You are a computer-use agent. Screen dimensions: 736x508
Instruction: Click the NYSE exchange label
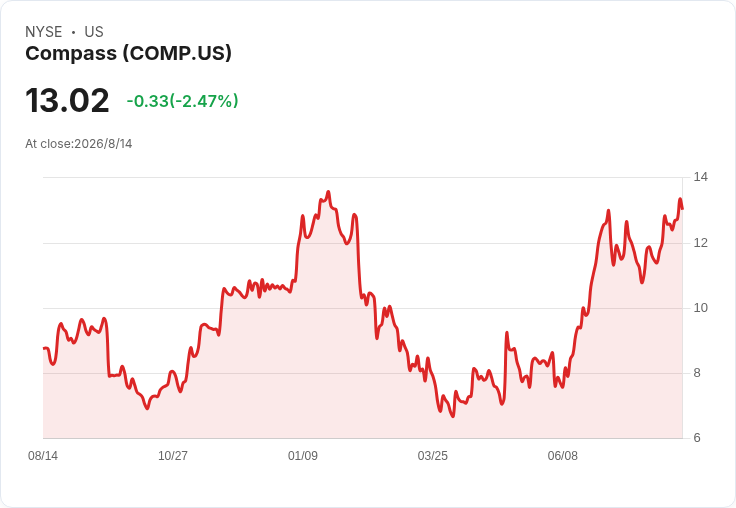(x=44, y=32)
